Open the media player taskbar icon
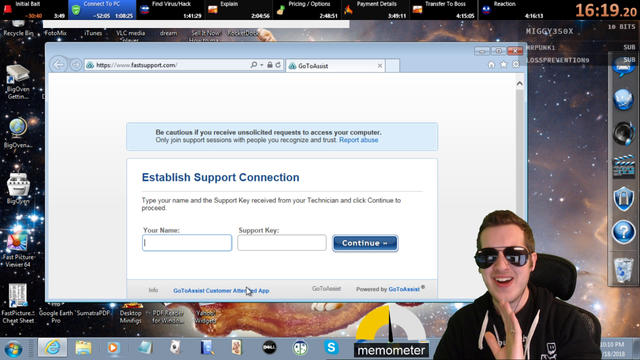Image resolution: width=640 pixels, height=360 pixels. pos(113,348)
